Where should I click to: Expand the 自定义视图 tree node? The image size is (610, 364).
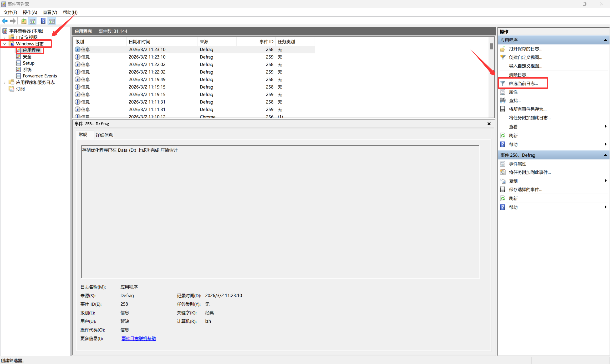(5, 38)
